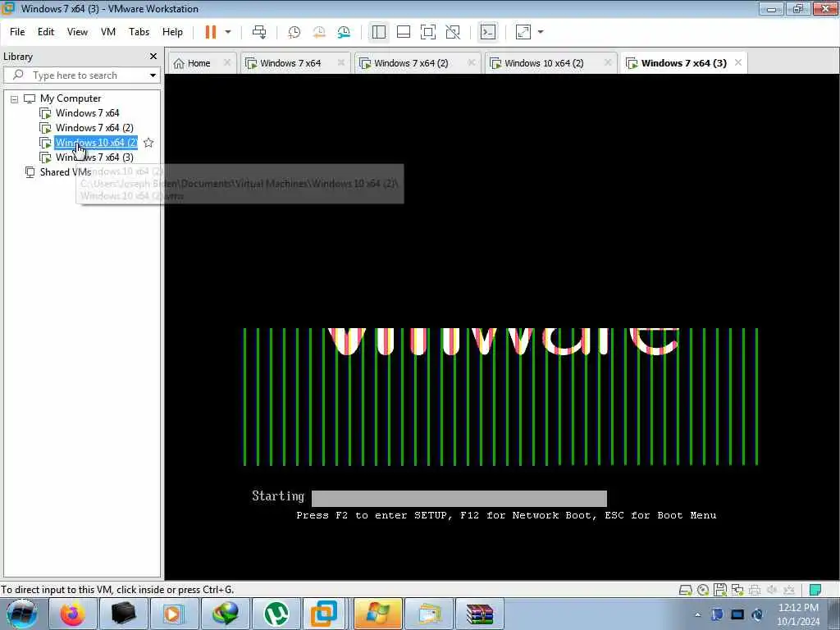The height and width of the screenshot is (630, 840).
Task: Open the Help menu
Action: click(172, 32)
